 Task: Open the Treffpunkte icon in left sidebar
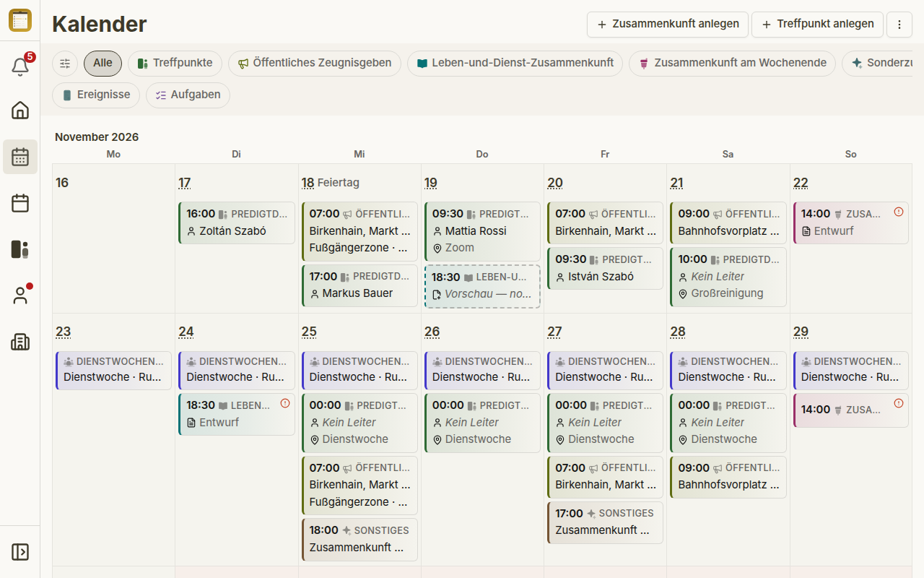click(20, 249)
